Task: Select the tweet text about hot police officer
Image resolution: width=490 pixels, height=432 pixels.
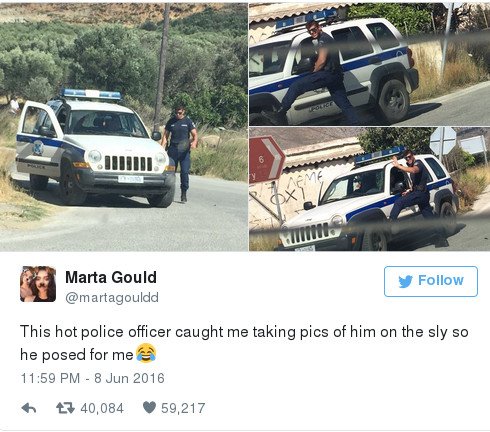Action: [244, 343]
